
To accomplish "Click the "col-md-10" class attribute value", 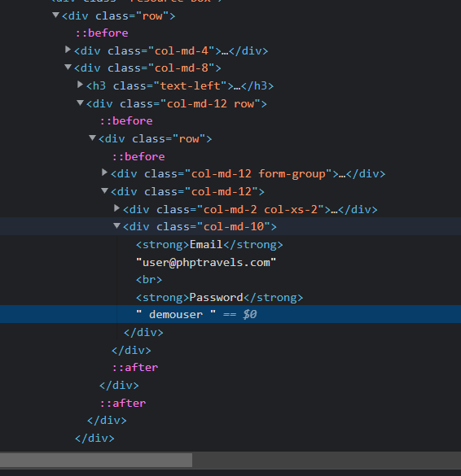I will point(234,226).
